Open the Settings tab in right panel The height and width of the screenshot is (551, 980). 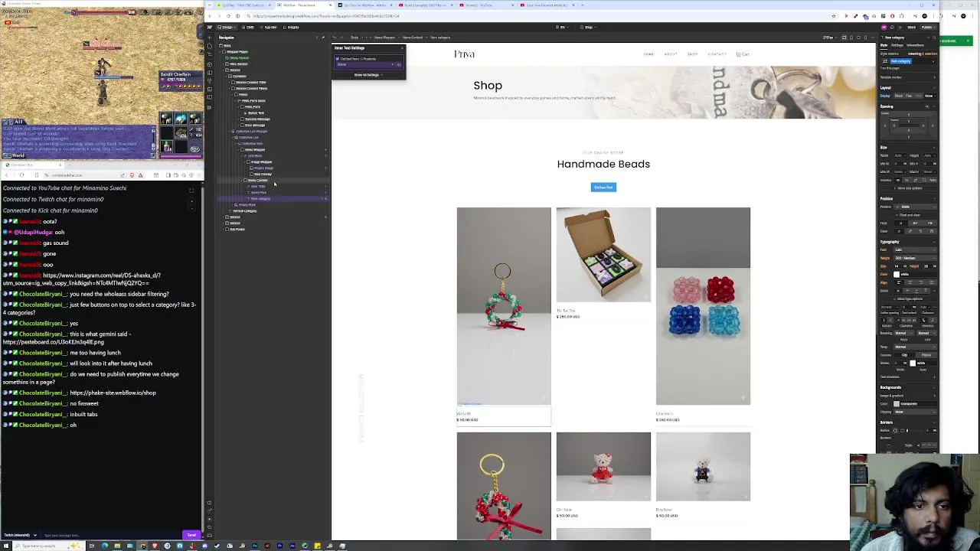coord(897,45)
